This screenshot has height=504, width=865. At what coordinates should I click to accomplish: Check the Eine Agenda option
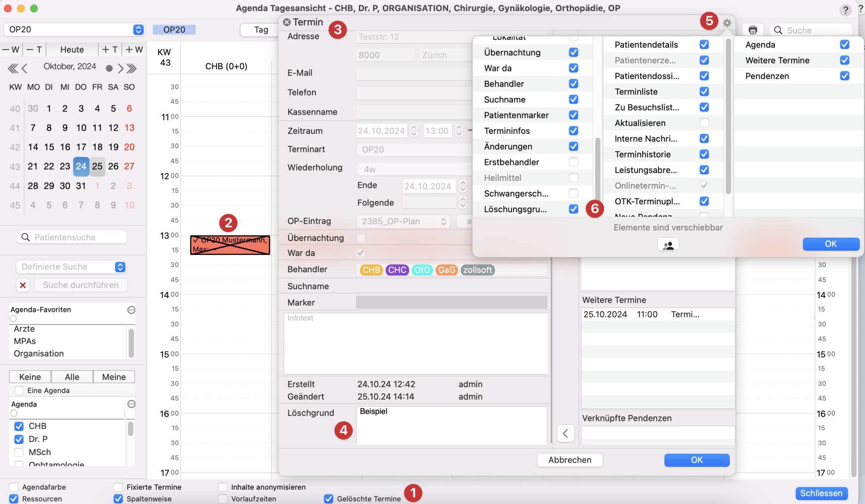(x=19, y=390)
